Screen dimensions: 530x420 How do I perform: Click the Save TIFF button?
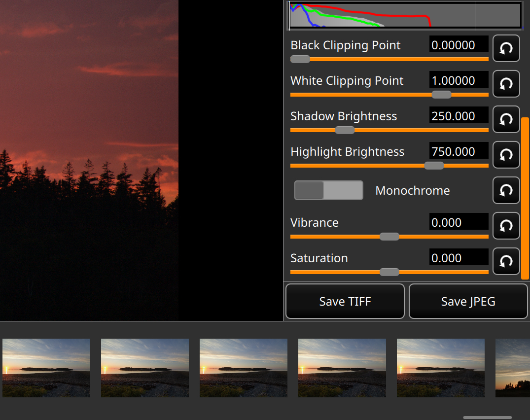pyautogui.click(x=345, y=301)
